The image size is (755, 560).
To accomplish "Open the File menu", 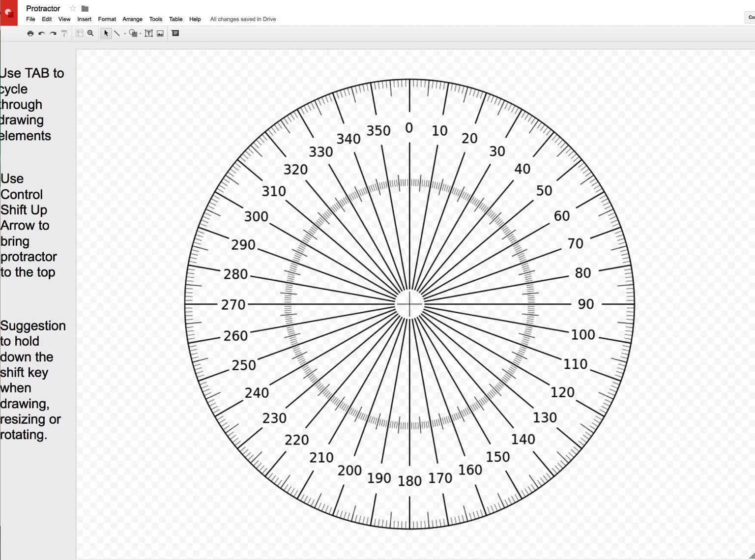I will [x=30, y=19].
